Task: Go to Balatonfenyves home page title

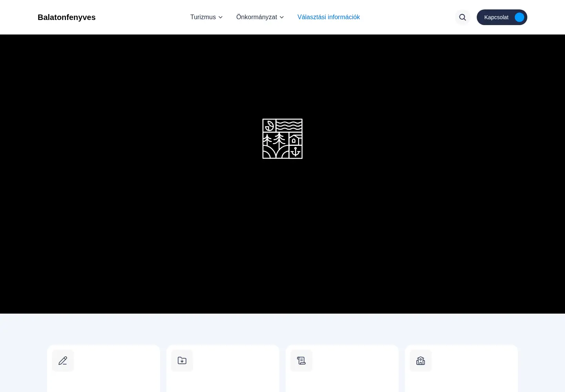Action: coord(67,17)
